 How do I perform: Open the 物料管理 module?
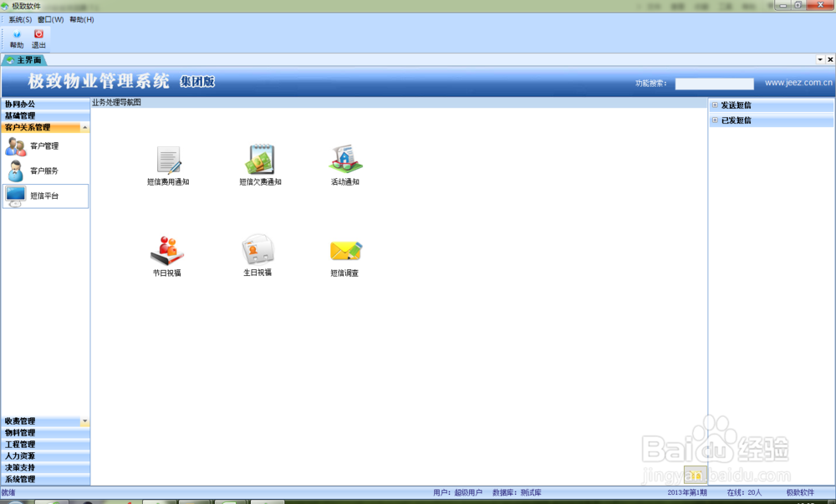[45, 433]
